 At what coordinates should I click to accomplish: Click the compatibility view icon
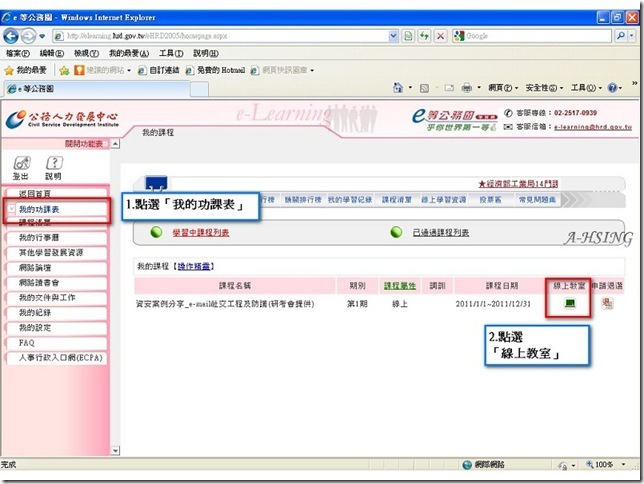[408, 36]
